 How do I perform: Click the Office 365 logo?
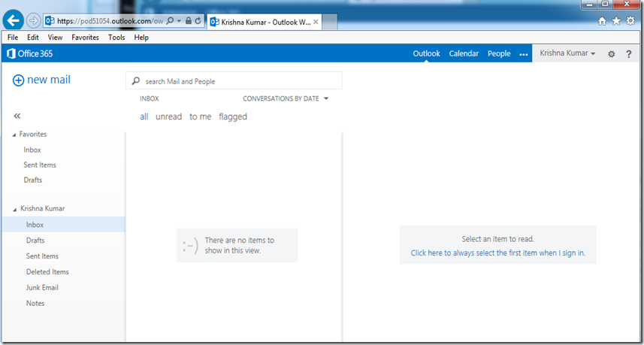click(30, 53)
